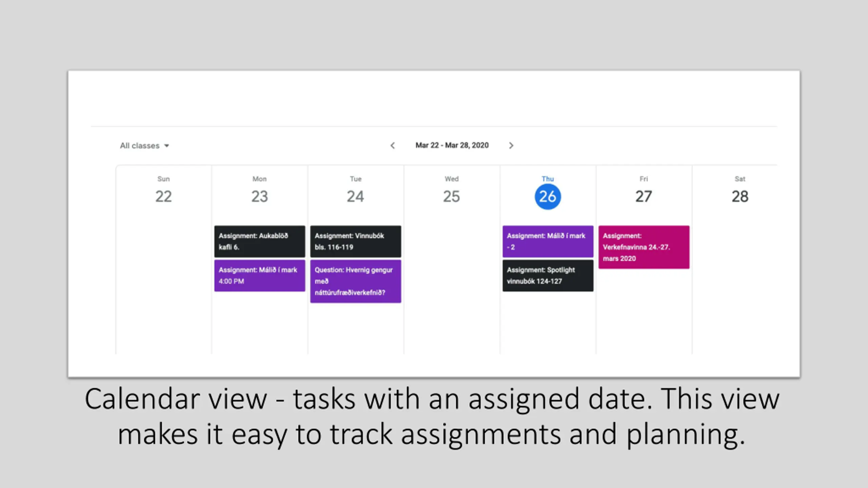Open assignment Spotlight vinnubók 124-127
Image resolution: width=868 pixels, height=488 pixels.
pyautogui.click(x=548, y=276)
